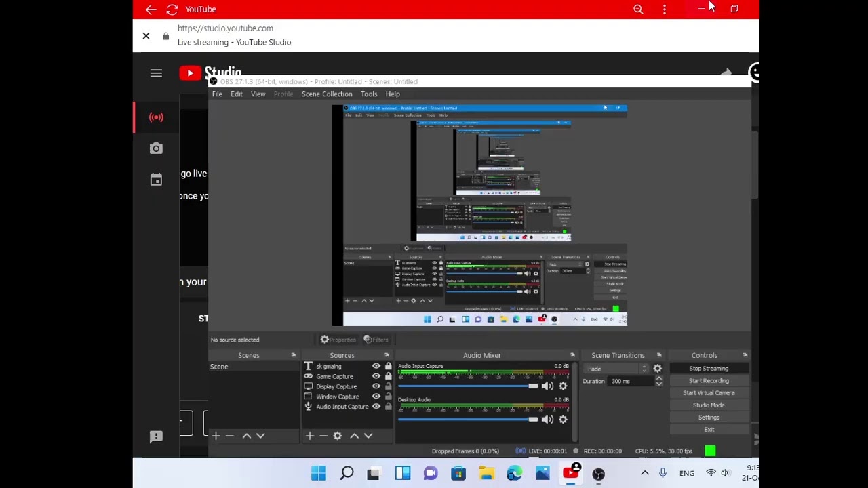Move the scene up with the arrow icon
The height and width of the screenshot is (488, 868).
click(x=246, y=436)
